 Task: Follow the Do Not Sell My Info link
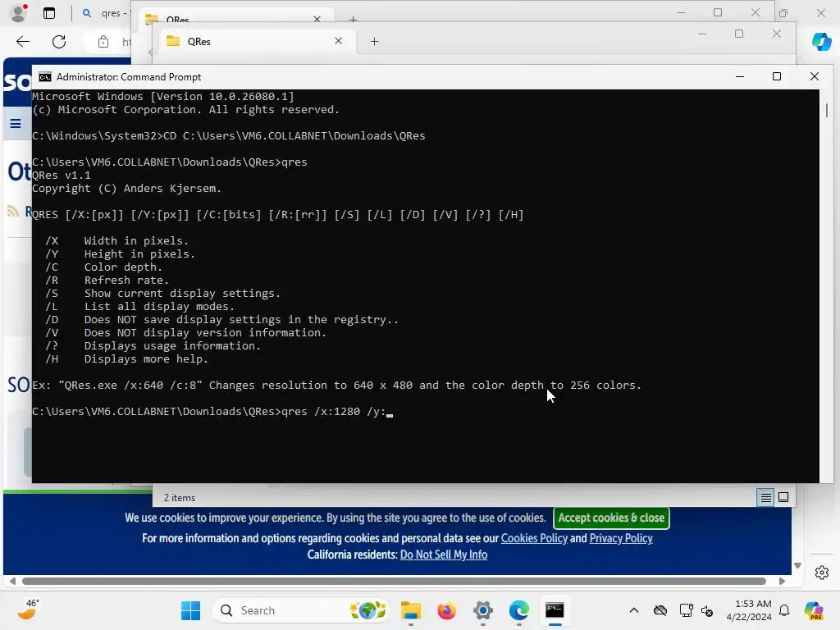click(x=444, y=555)
